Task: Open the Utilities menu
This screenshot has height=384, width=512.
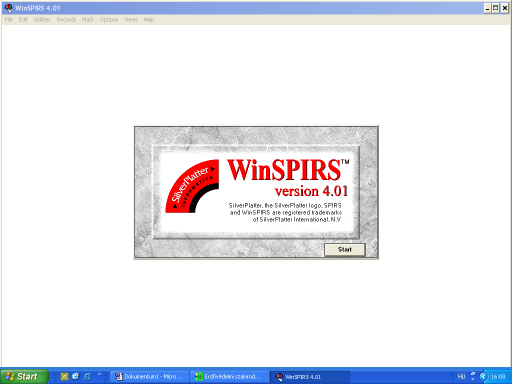Action: (42, 20)
